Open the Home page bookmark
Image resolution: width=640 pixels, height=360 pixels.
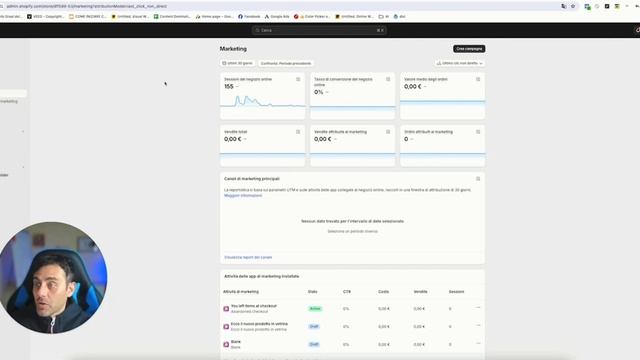[x=215, y=17]
